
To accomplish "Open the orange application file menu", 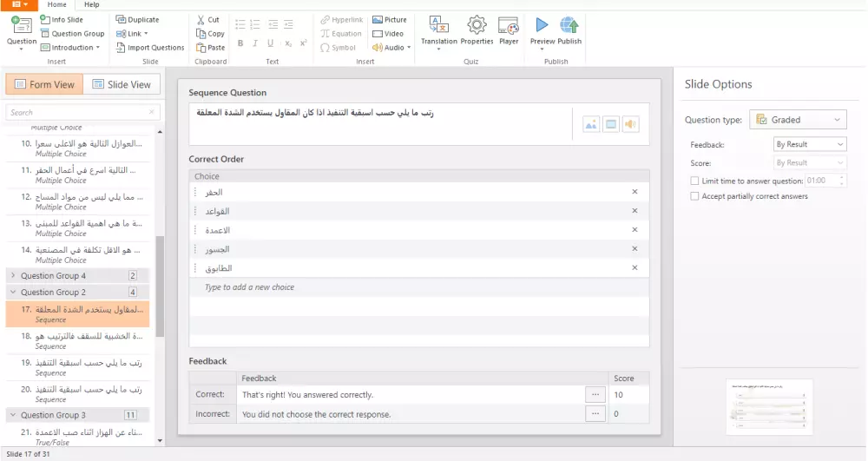I will (x=19, y=4).
